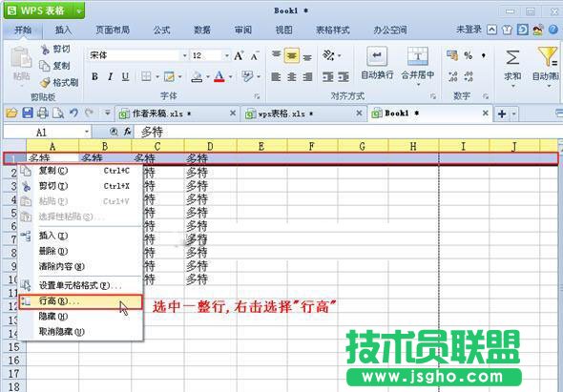The height and width of the screenshot is (392, 563).
Task: Open the Help question mark icon
Action: point(553,30)
